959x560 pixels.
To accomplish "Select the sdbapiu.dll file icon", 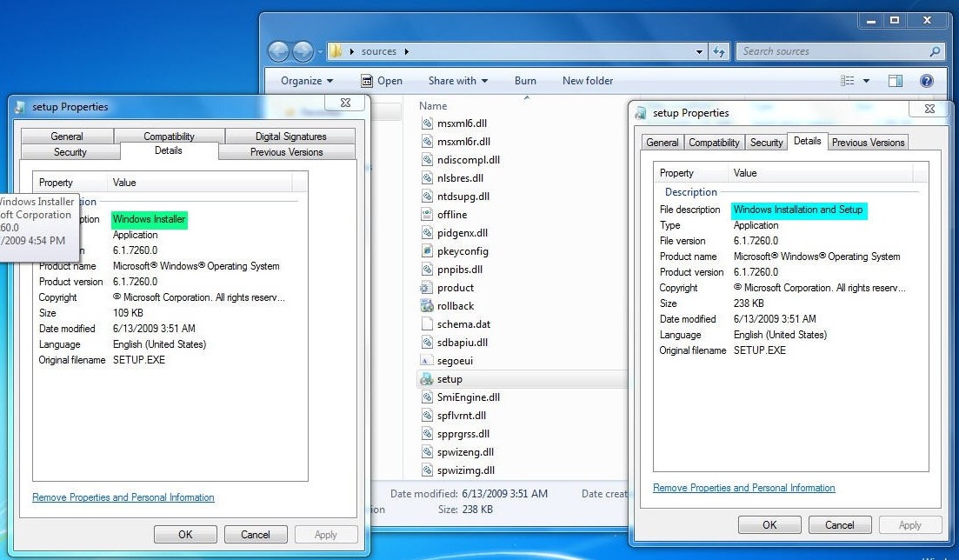I will [x=428, y=343].
